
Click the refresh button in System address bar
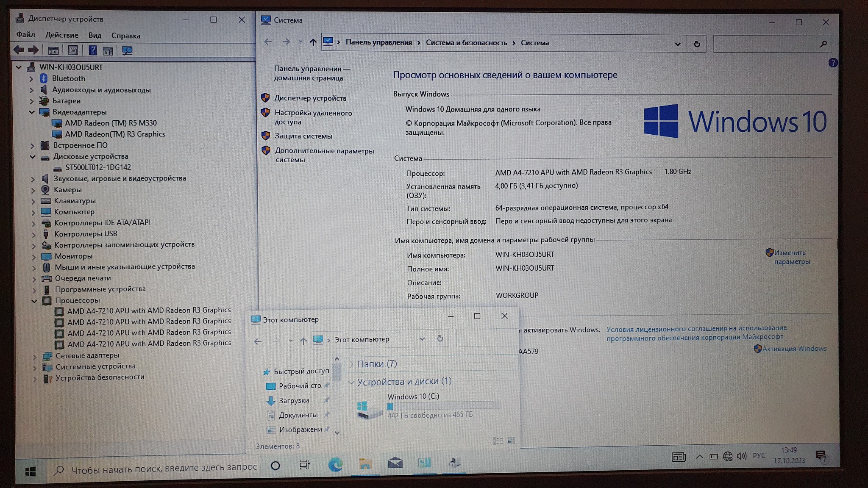pos(696,44)
